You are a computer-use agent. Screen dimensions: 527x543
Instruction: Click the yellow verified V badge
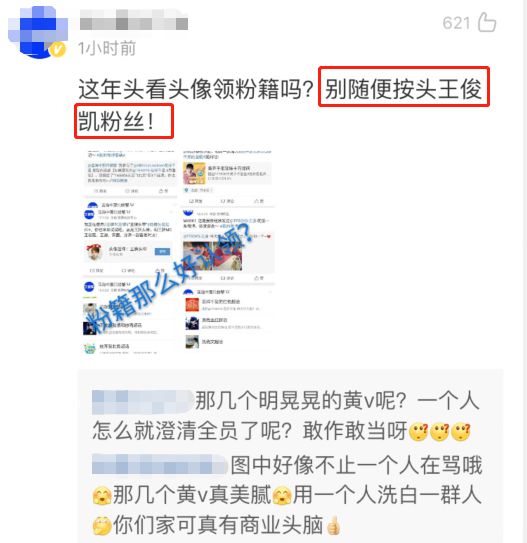pos(57,50)
